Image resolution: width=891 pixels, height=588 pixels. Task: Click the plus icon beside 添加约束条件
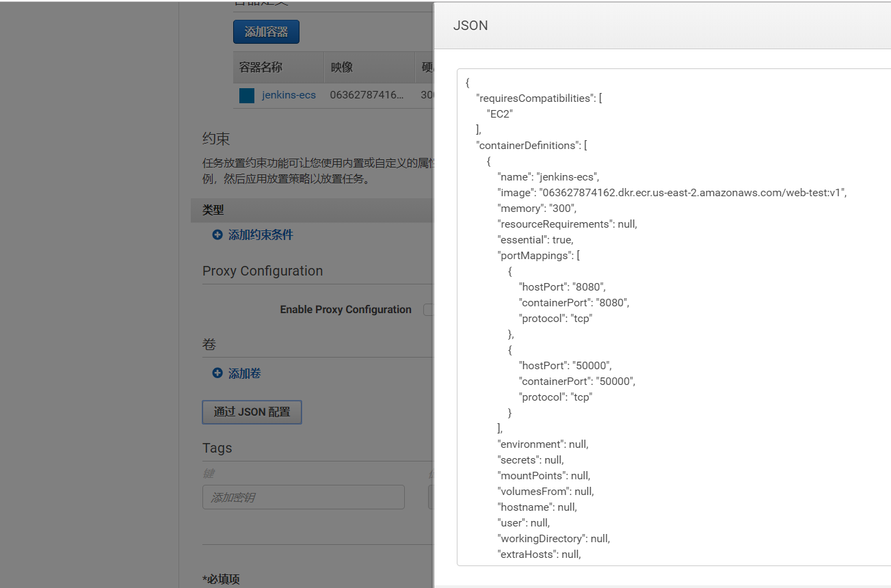pyautogui.click(x=217, y=235)
